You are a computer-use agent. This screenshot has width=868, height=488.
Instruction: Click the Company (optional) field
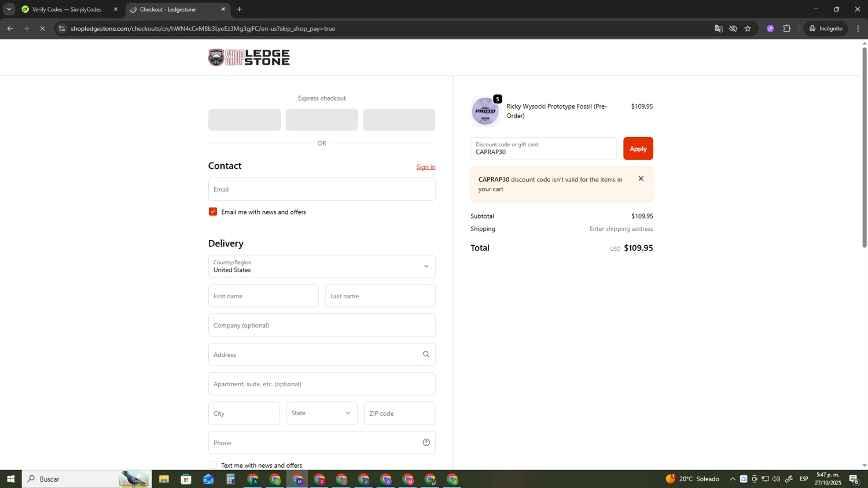[x=322, y=325]
